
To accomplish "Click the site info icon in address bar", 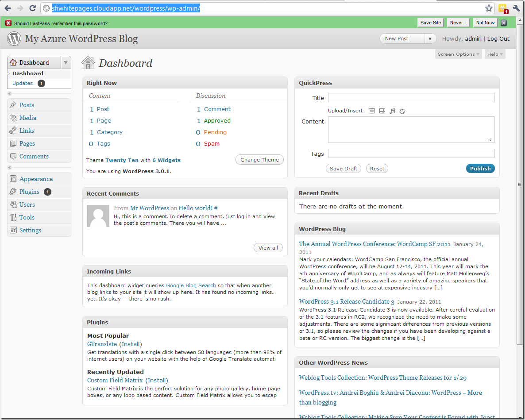I will [x=46, y=8].
